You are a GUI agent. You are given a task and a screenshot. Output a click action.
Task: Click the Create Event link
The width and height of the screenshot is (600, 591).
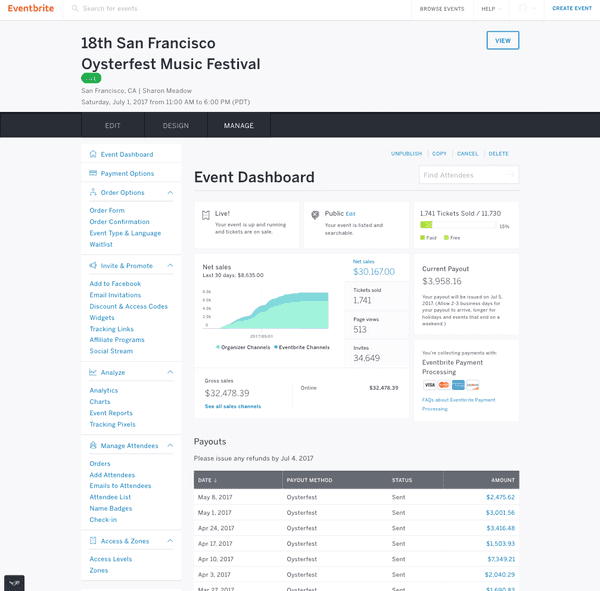572,8
